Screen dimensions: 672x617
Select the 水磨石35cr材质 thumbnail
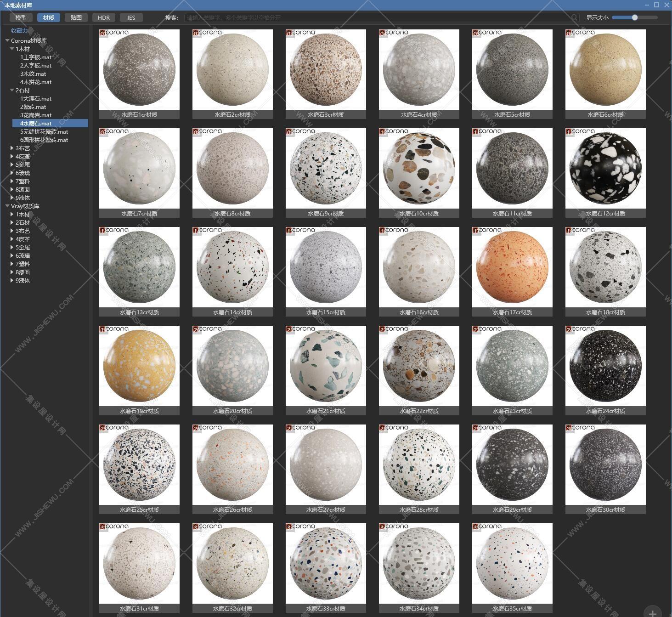[512, 564]
